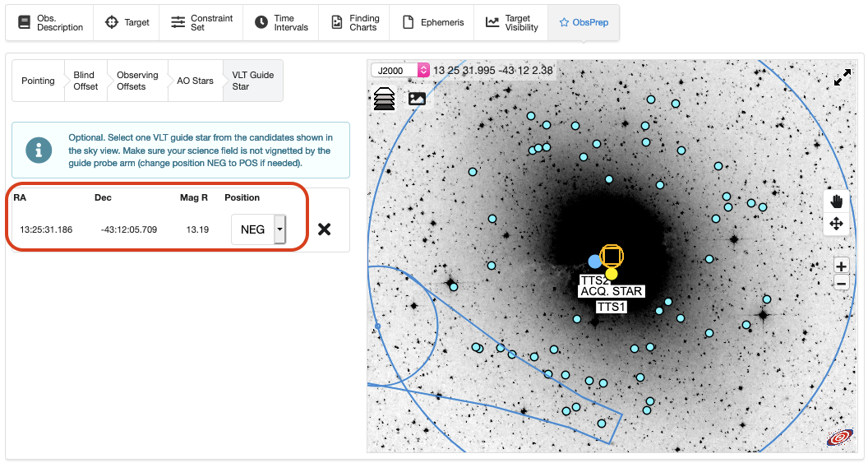Open the Time Intervals tab
This screenshot has height=463, width=868.
pyautogui.click(x=280, y=23)
